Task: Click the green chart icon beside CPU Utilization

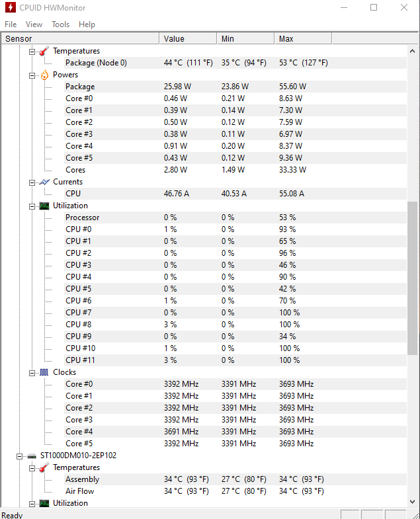Action: coord(44,206)
